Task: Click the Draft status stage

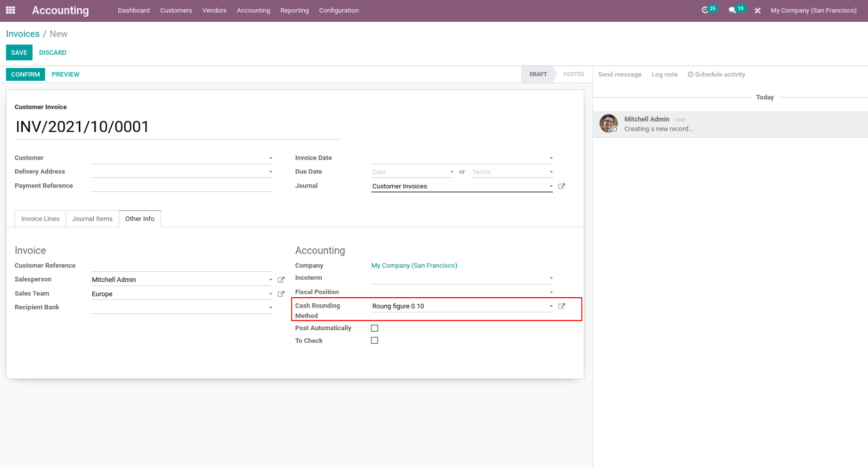Action: tap(538, 74)
